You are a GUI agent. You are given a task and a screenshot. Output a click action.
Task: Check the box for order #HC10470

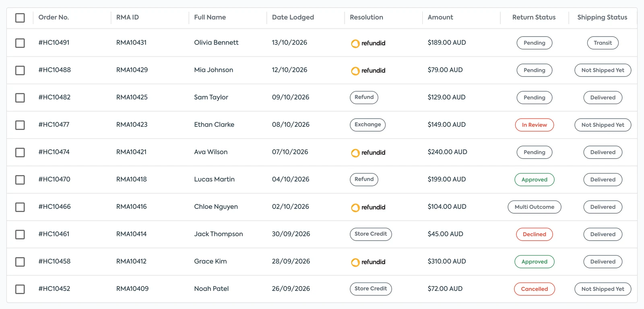20,180
